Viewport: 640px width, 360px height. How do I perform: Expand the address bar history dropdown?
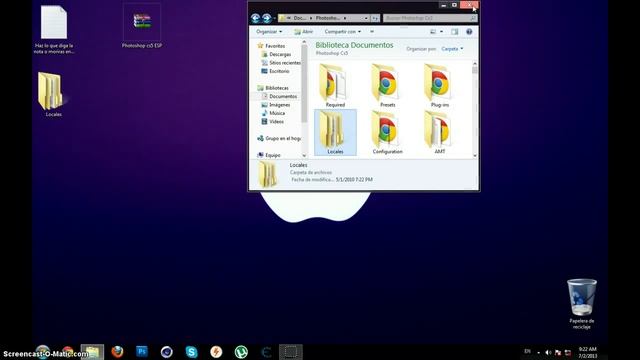(366, 18)
